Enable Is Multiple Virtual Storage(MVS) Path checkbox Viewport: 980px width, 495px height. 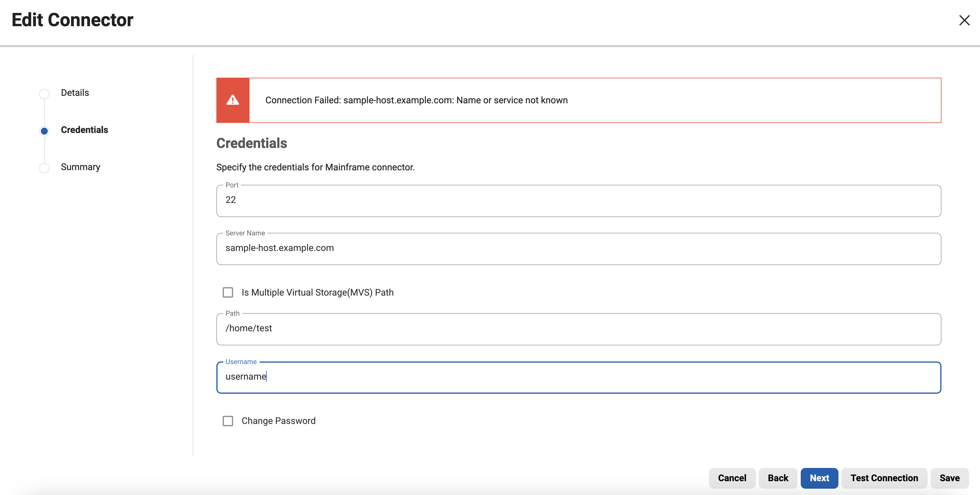(x=228, y=292)
